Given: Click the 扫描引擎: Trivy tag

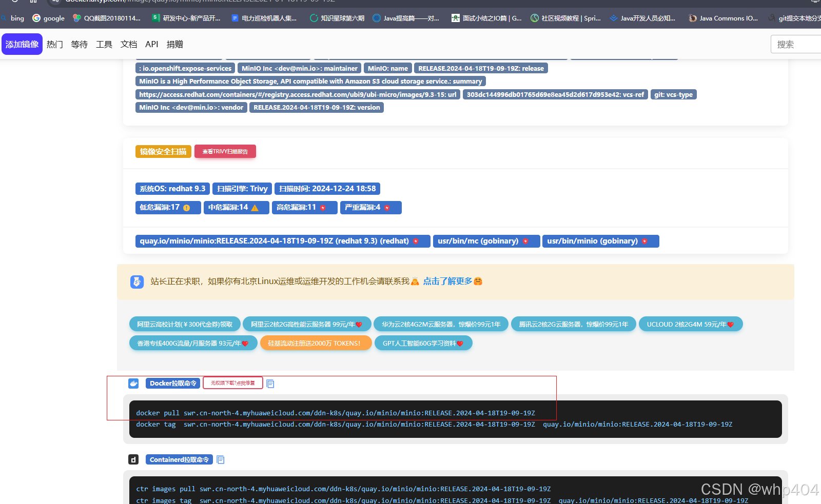Looking at the screenshot, I should [x=242, y=189].
